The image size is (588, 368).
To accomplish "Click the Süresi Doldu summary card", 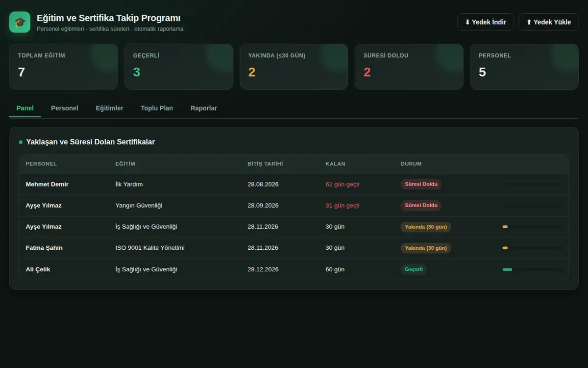I will (409, 67).
